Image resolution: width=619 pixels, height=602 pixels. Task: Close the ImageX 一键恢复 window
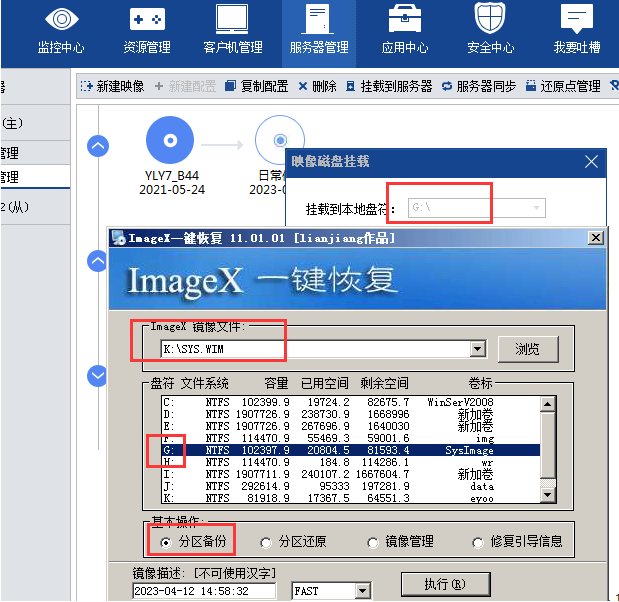(596, 238)
